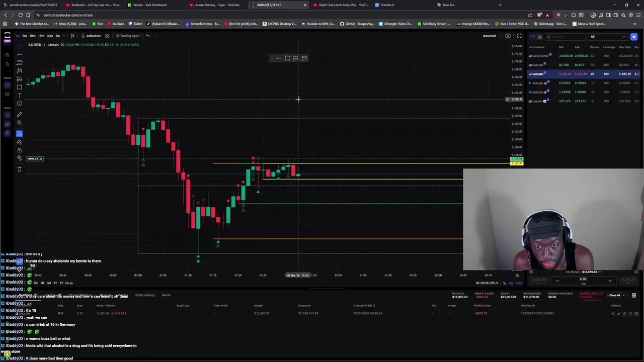
Task: Select the horizontal lines drawing tool
Action: [19, 62]
